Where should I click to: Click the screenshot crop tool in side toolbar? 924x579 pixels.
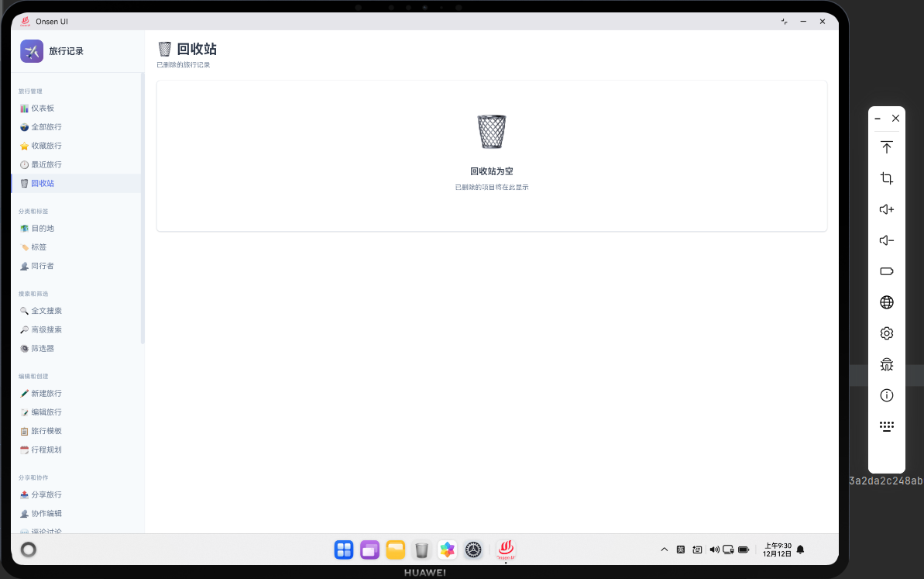tap(886, 178)
